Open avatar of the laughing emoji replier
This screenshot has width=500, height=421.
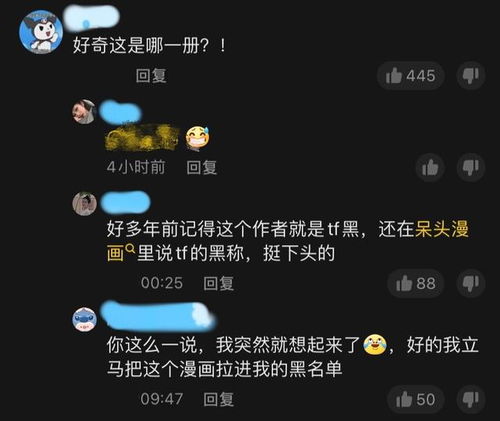coord(84,111)
